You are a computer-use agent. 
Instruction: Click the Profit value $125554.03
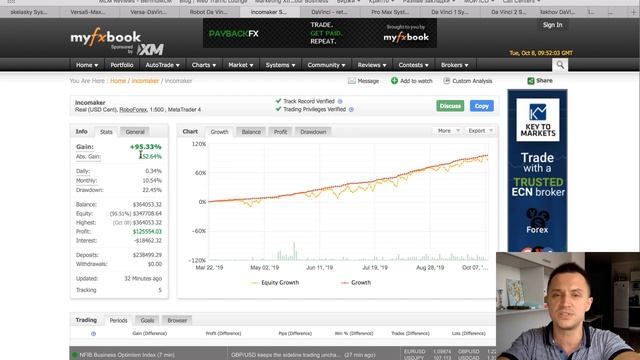pos(147,231)
